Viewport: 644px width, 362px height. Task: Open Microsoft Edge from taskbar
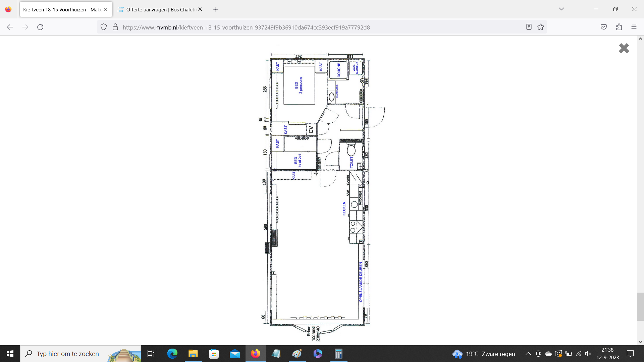coord(172,354)
